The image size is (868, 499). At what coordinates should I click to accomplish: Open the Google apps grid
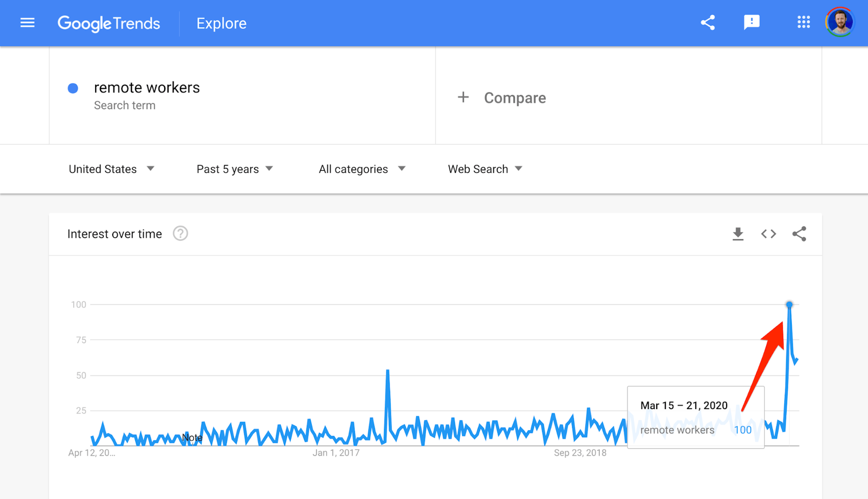point(803,22)
